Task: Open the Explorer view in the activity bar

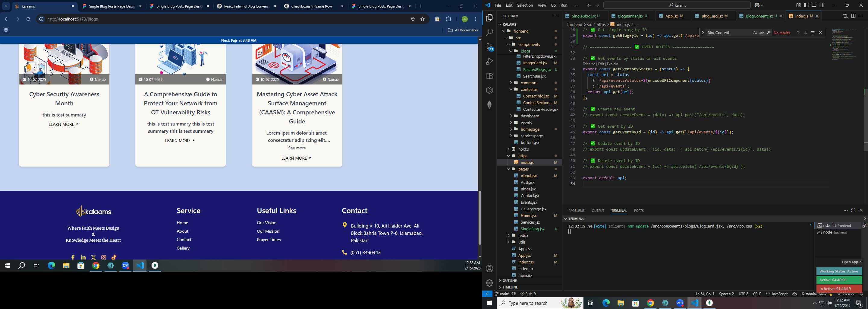Action: [x=489, y=18]
